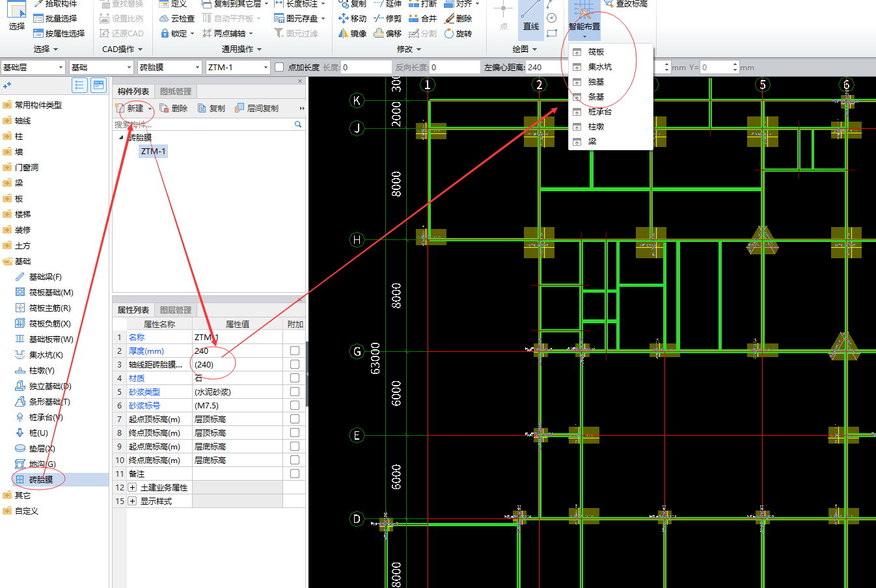Screen dimensions: 876x588
Task: Switch navigation to panel view icon
Action: [x=99, y=85]
